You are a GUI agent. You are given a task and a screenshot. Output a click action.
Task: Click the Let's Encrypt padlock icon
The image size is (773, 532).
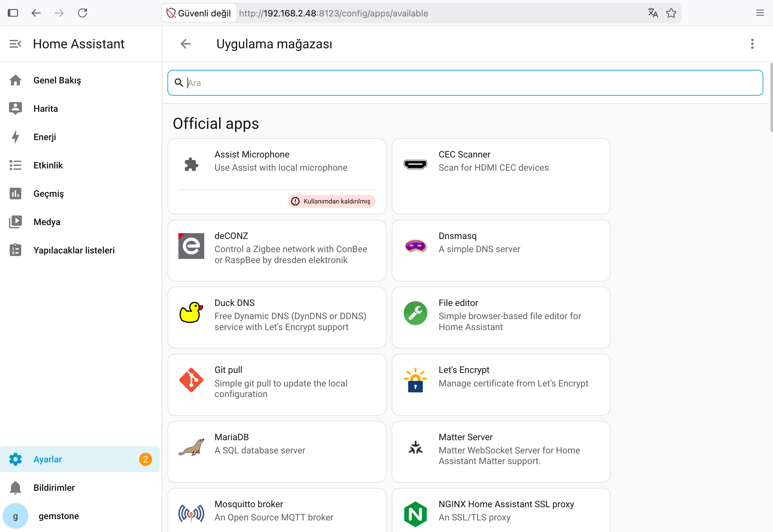(x=415, y=380)
